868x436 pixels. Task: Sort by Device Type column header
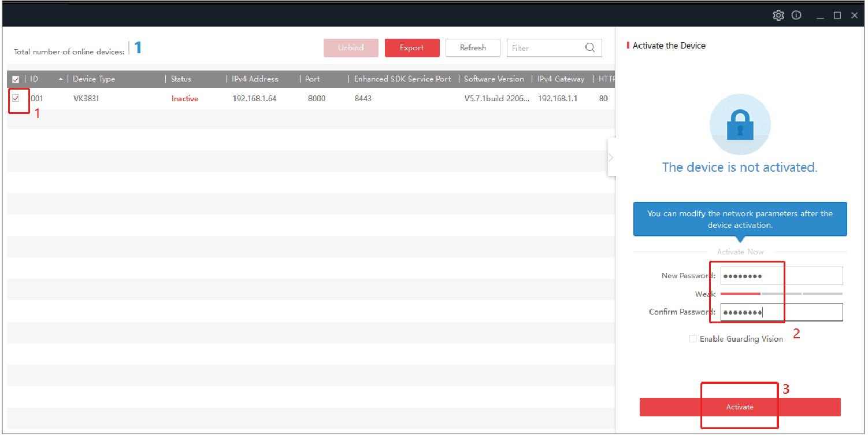tap(94, 79)
